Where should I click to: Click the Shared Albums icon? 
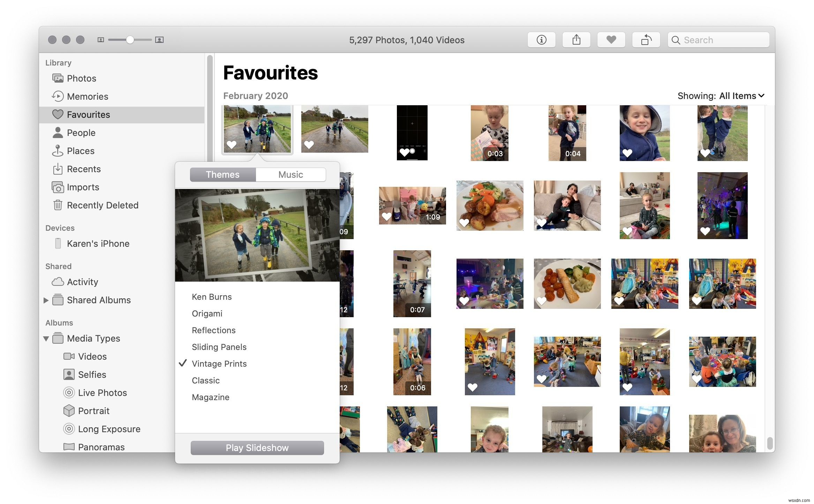tap(58, 299)
